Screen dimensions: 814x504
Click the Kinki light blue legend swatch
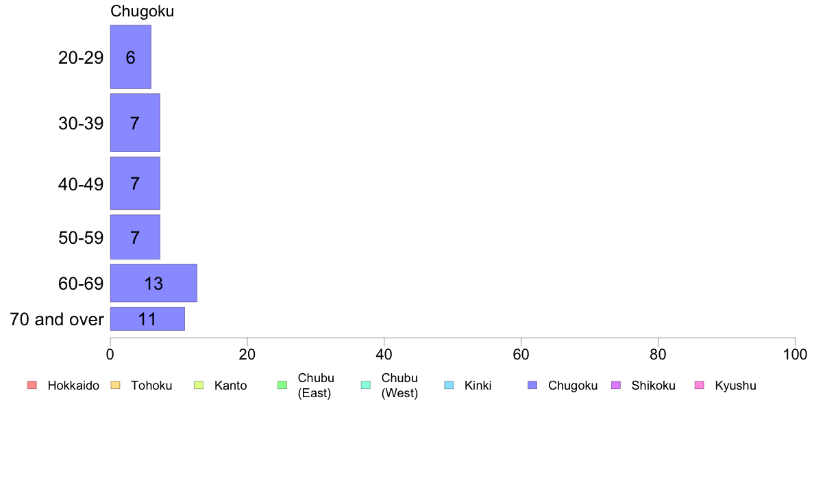coord(449,385)
